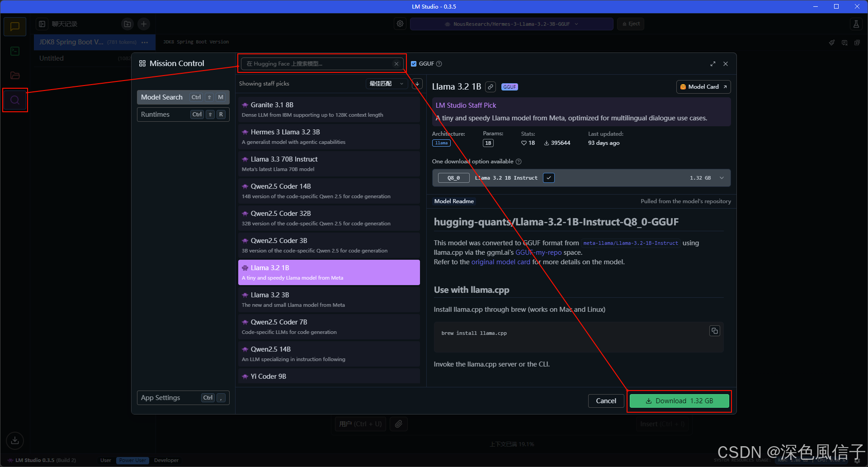Image resolution: width=868 pixels, height=467 pixels.
Task: Close the Mission Control dialog
Action: pos(726,64)
